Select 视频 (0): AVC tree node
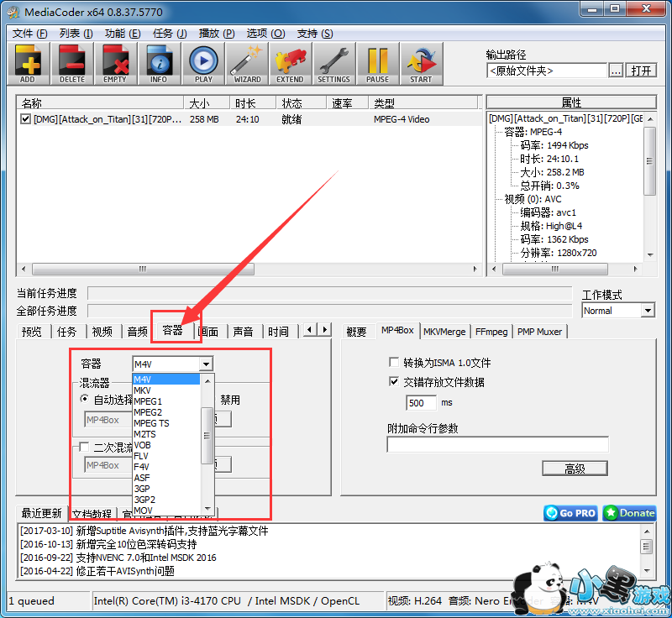 533,199
